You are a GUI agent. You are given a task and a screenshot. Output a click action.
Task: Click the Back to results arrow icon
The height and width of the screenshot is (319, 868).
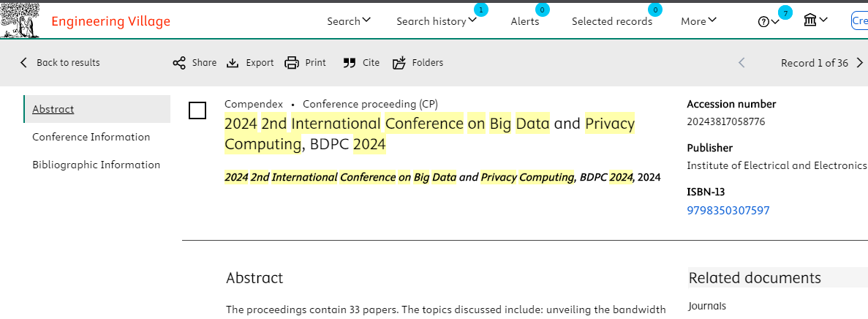click(x=23, y=63)
